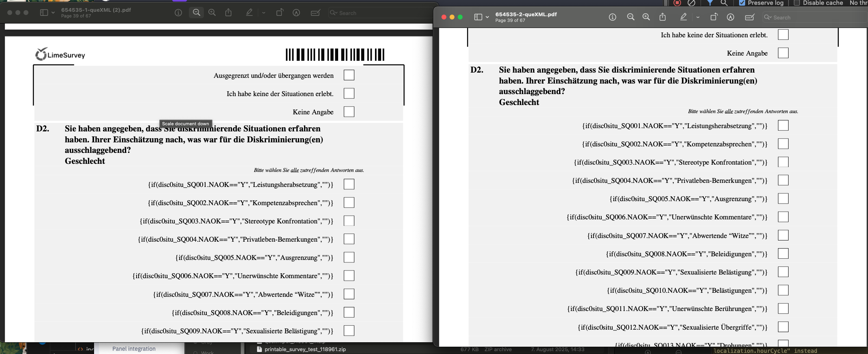Click the '677 KB' file size text

[x=469, y=349]
